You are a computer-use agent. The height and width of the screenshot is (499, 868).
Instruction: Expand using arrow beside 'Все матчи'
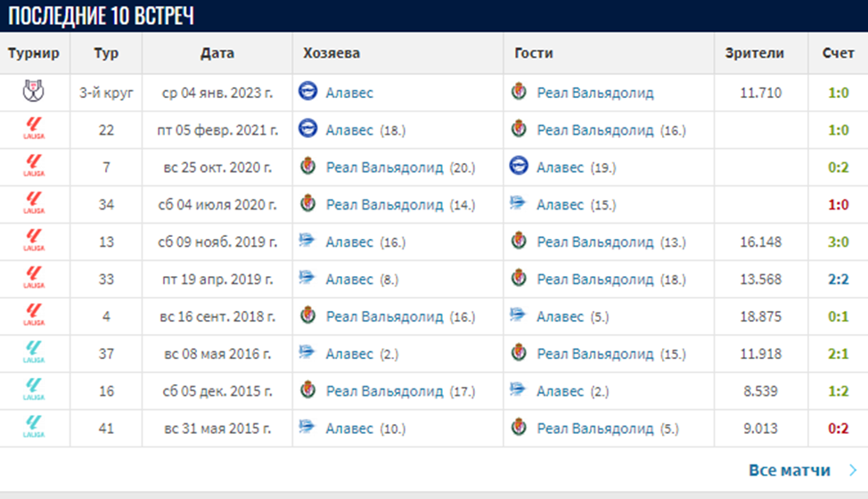(x=853, y=470)
